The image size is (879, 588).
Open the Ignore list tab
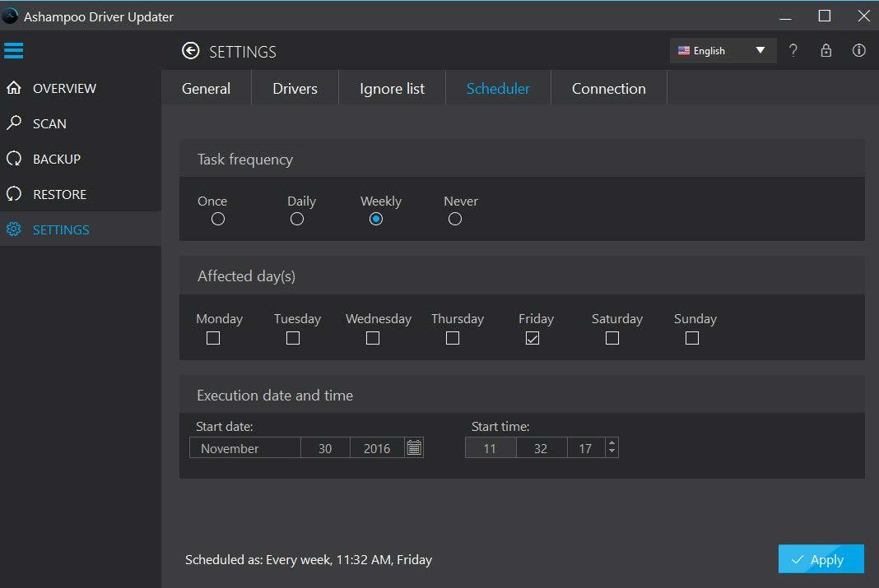click(x=392, y=89)
